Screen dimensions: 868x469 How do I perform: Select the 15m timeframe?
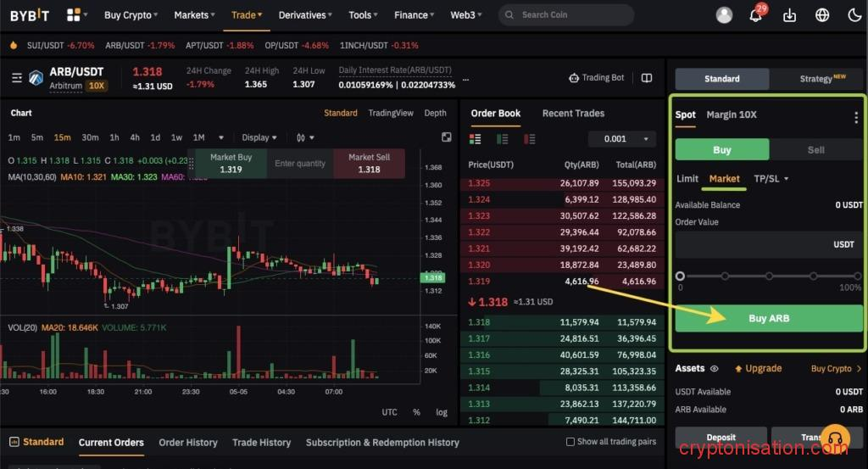click(62, 137)
